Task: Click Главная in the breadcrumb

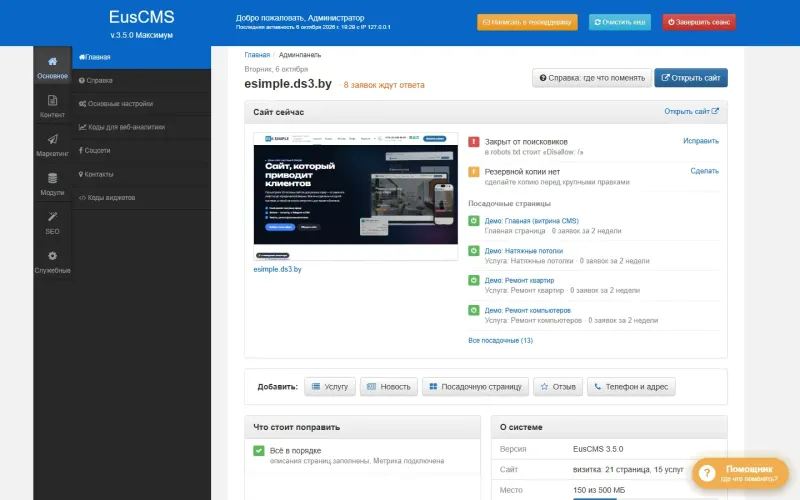Action: pyautogui.click(x=257, y=55)
